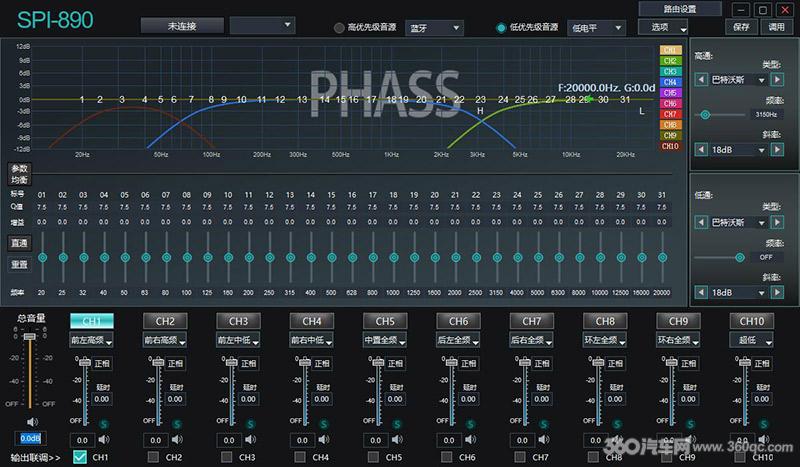
Task: Mute the master volume speaker icon
Action: [x=32, y=422]
